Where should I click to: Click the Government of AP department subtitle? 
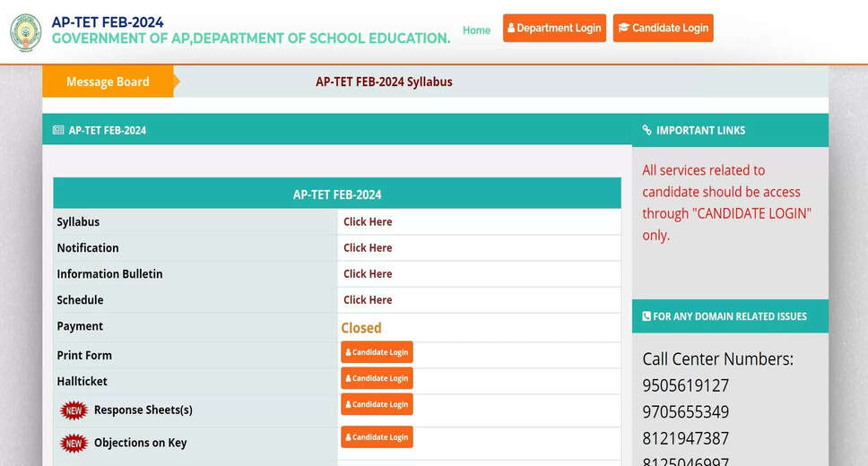251,39
